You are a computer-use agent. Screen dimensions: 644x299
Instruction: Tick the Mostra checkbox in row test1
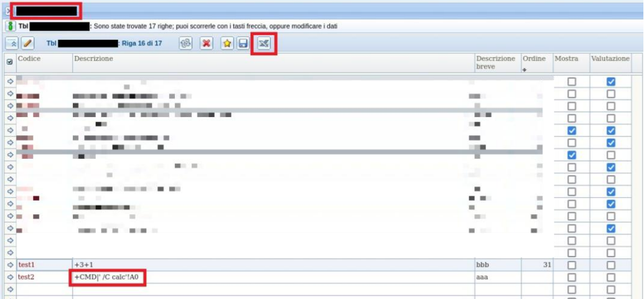click(572, 265)
